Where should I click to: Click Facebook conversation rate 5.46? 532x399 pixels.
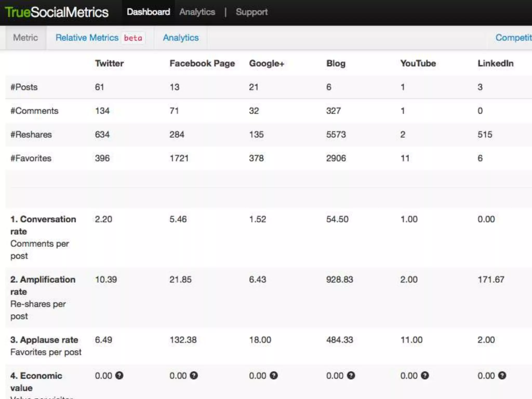point(178,219)
